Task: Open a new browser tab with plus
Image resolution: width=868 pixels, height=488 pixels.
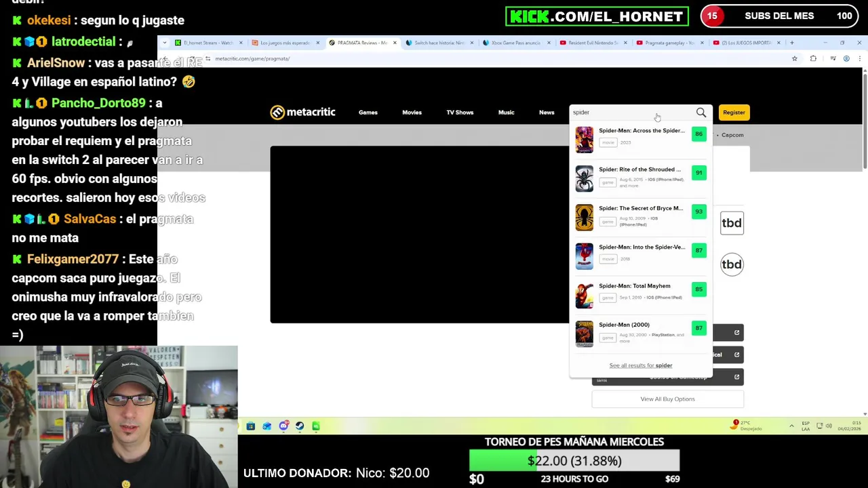Action: 791,43
